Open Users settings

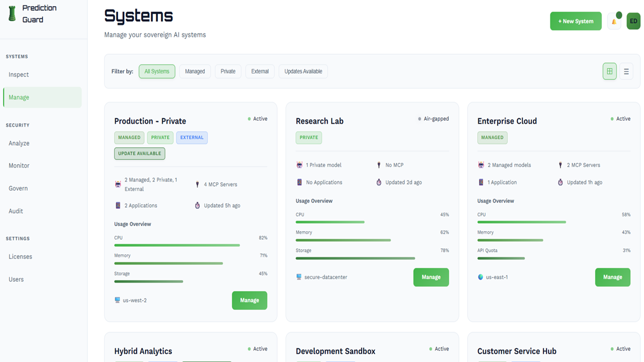[x=42, y=280]
